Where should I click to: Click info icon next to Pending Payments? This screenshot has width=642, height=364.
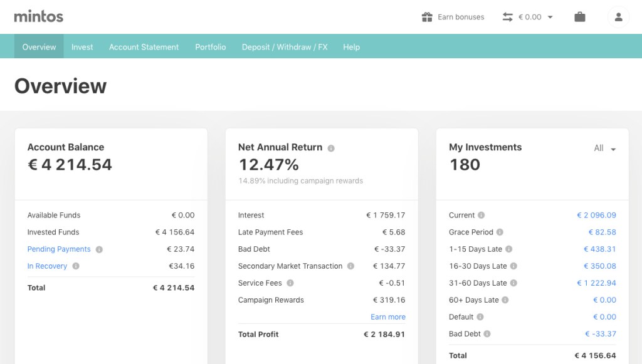pyautogui.click(x=99, y=249)
